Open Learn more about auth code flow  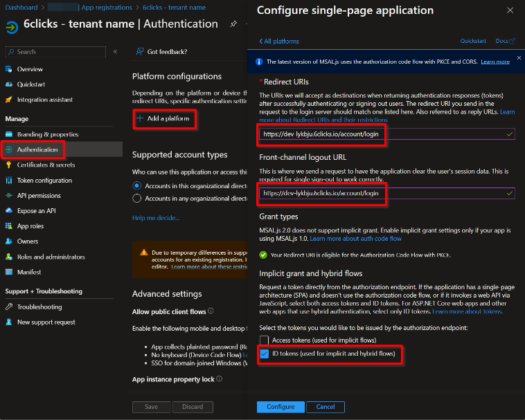355,239
